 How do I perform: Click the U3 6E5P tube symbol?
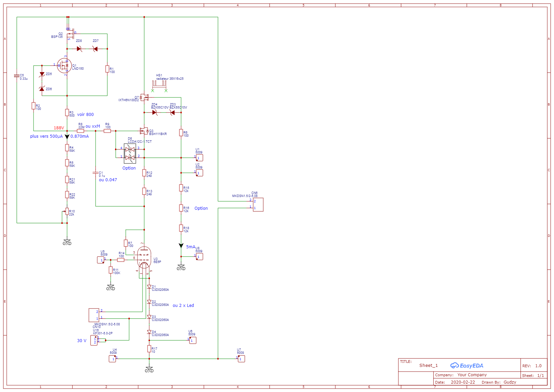(x=144, y=258)
